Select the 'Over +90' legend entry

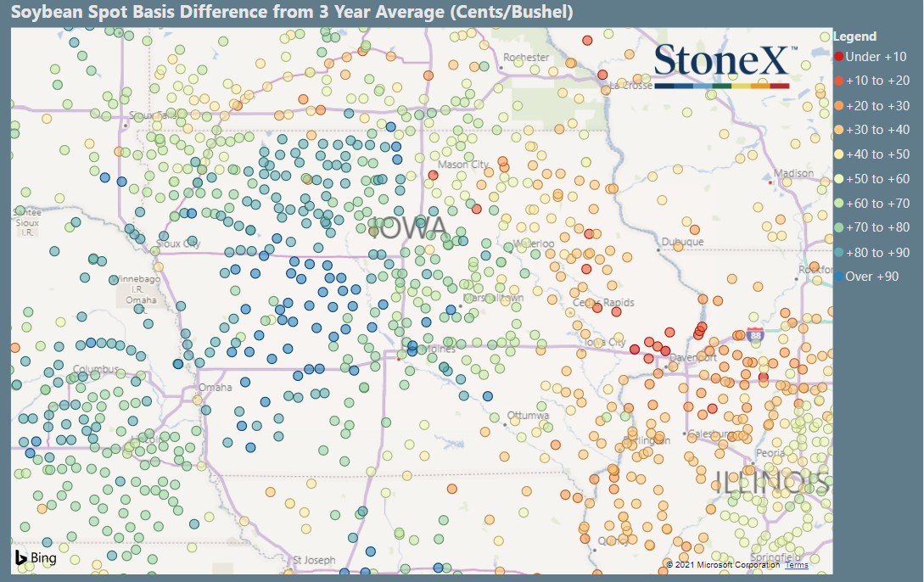coord(867,277)
